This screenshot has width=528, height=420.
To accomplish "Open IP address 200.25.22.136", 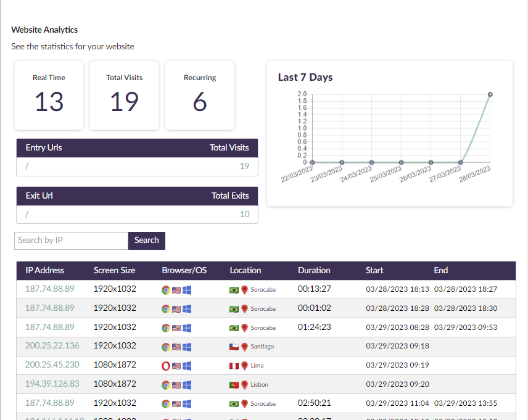I will tap(52, 346).
